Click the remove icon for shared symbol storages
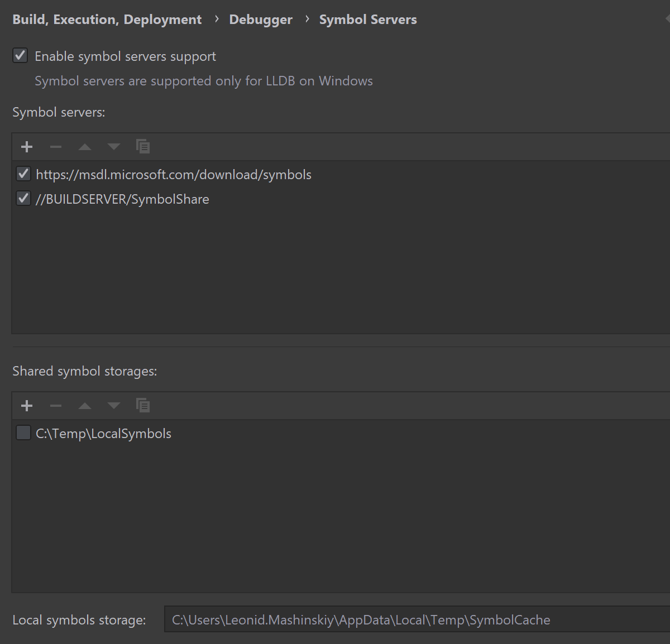This screenshot has width=670, height=644. click(x=55, y=405)
